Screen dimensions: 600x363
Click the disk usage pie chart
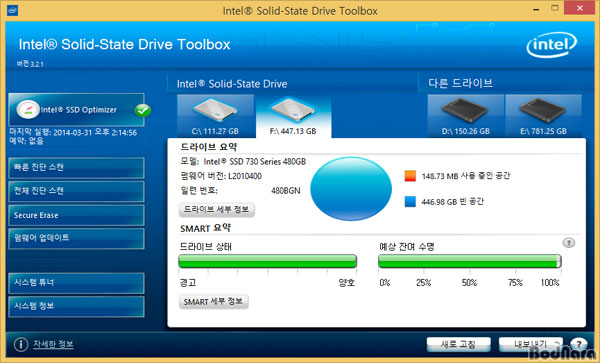[351, 189]
